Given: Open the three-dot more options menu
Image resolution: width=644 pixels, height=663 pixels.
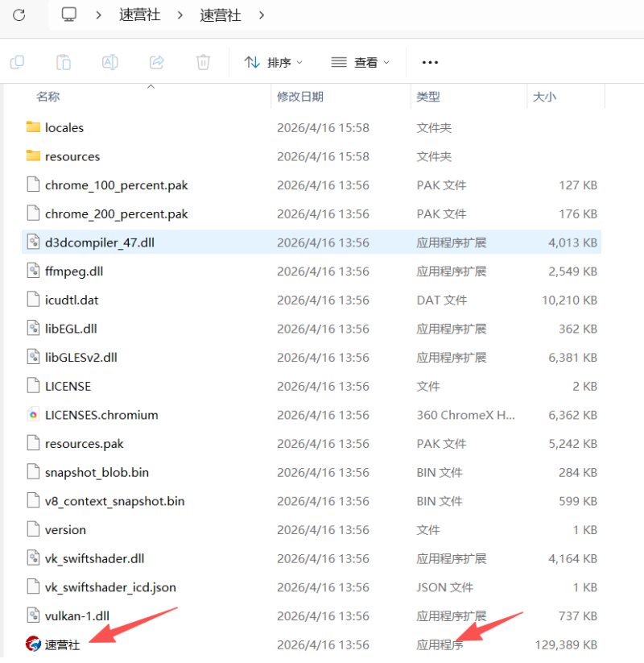Looking at the screenshot, I should [x=430, y=62].
